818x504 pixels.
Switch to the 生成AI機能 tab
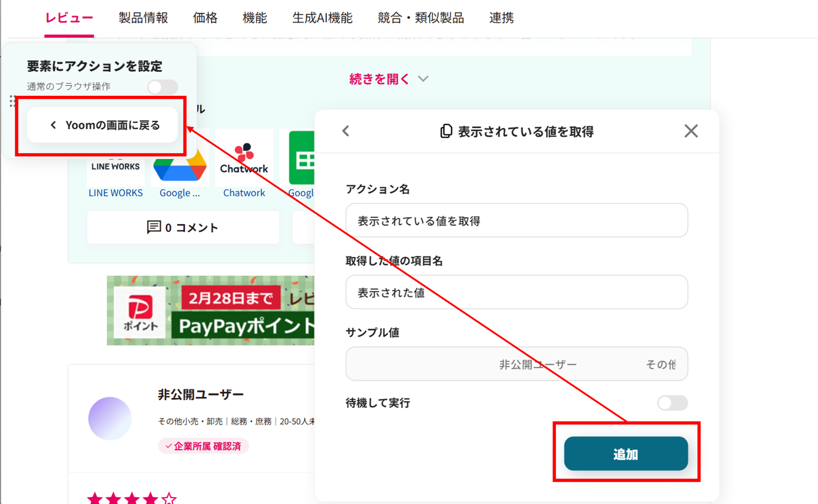click(x=322, y=18)
